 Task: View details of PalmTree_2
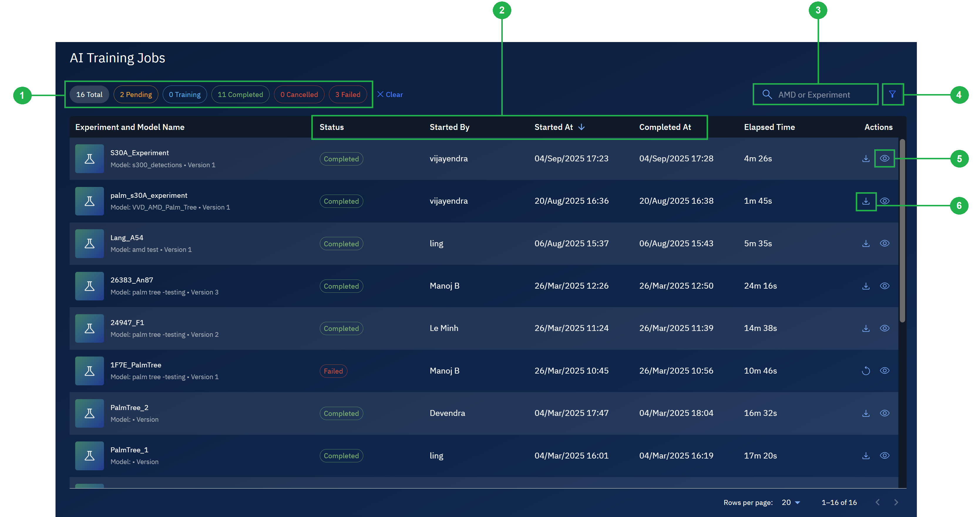pos(885,413)
